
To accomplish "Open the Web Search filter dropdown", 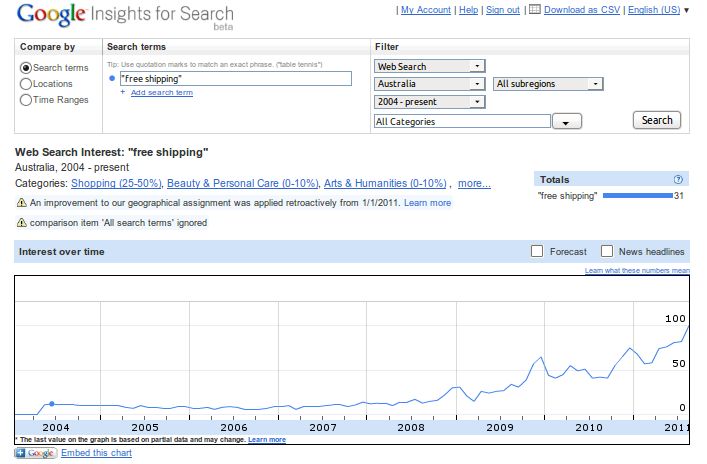I will (429, 66).
